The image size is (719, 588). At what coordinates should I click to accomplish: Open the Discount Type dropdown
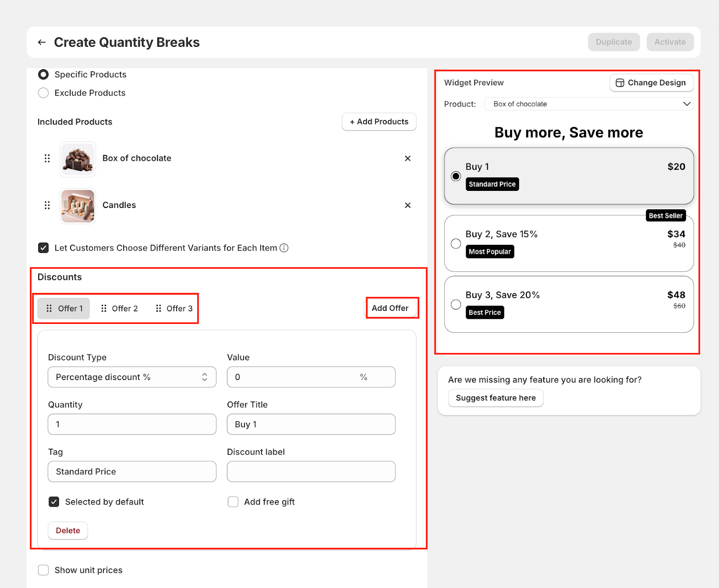132,377
